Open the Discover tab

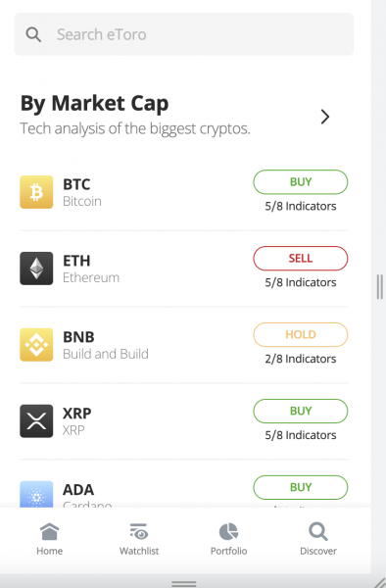click(x=318, y=540)
